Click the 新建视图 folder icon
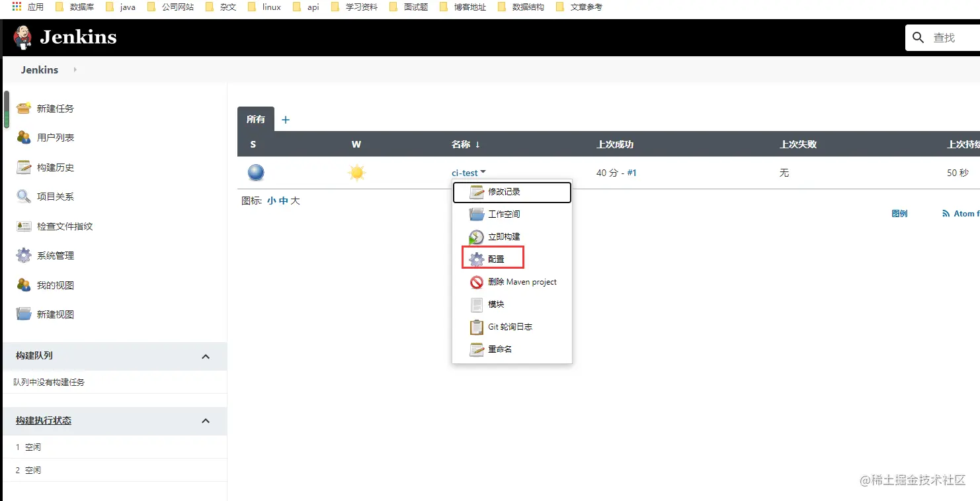Screen dimensions: 980x501 coord(24,314)
